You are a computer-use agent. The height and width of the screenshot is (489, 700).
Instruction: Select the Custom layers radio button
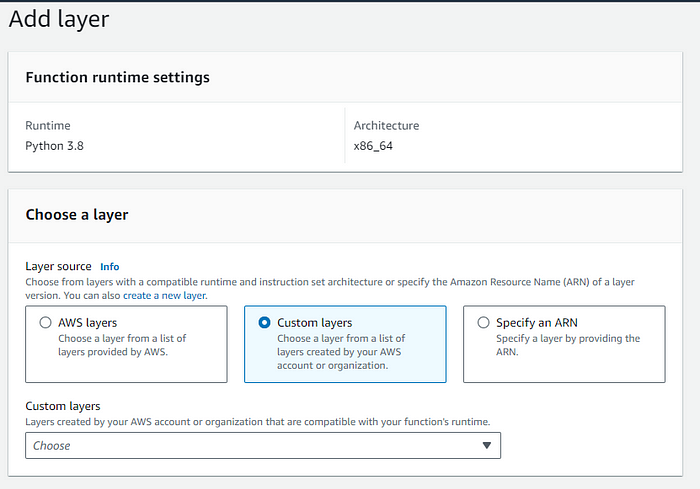(x=264, y=323)
